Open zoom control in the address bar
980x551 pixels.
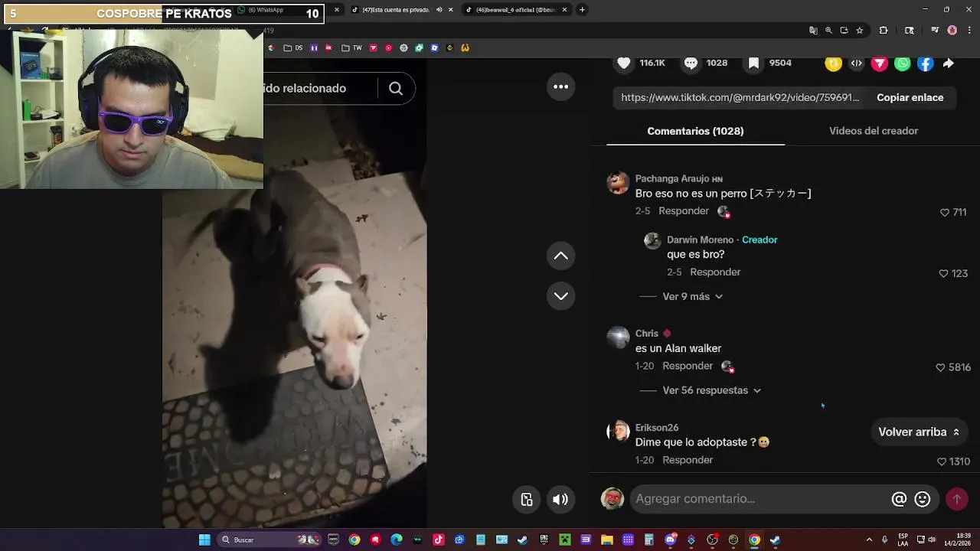(x=828, y=31)
